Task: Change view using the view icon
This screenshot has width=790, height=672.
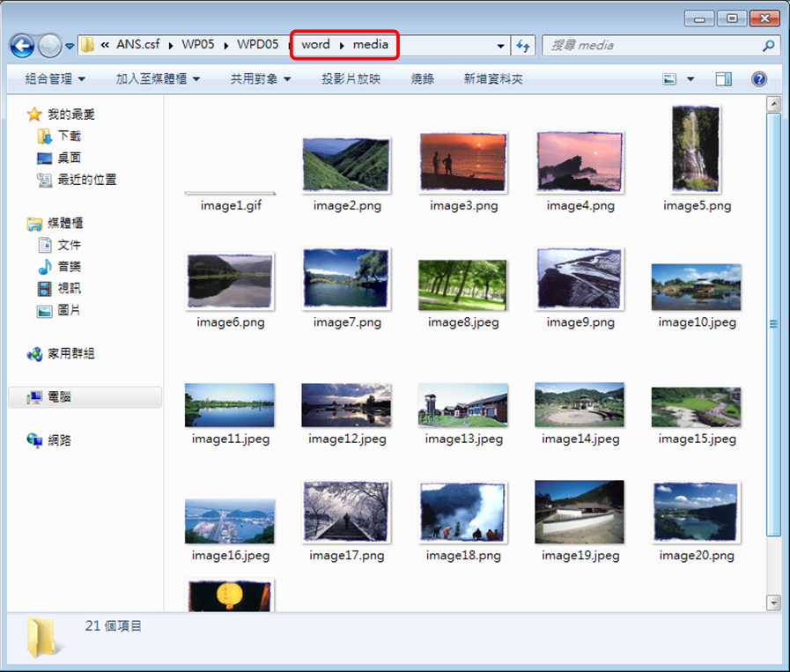Action: (669, 79)
